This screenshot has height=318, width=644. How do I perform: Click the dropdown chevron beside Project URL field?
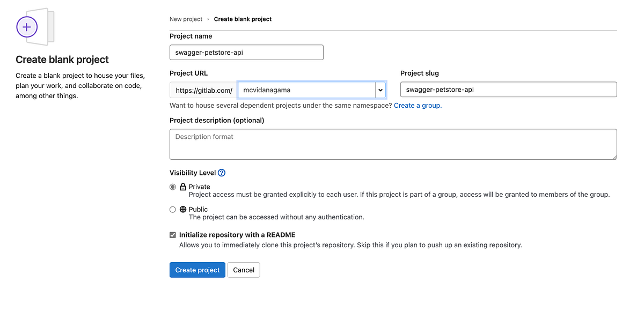pos(380,90)
